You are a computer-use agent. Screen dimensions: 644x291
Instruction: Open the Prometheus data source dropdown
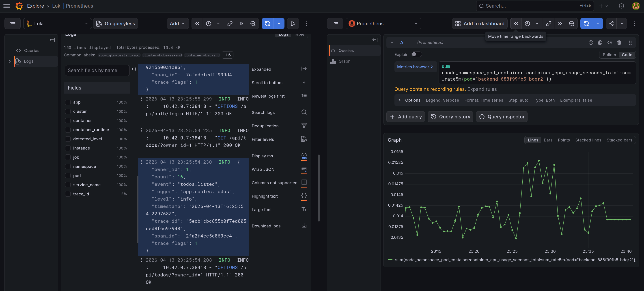[x=383, y=24]
